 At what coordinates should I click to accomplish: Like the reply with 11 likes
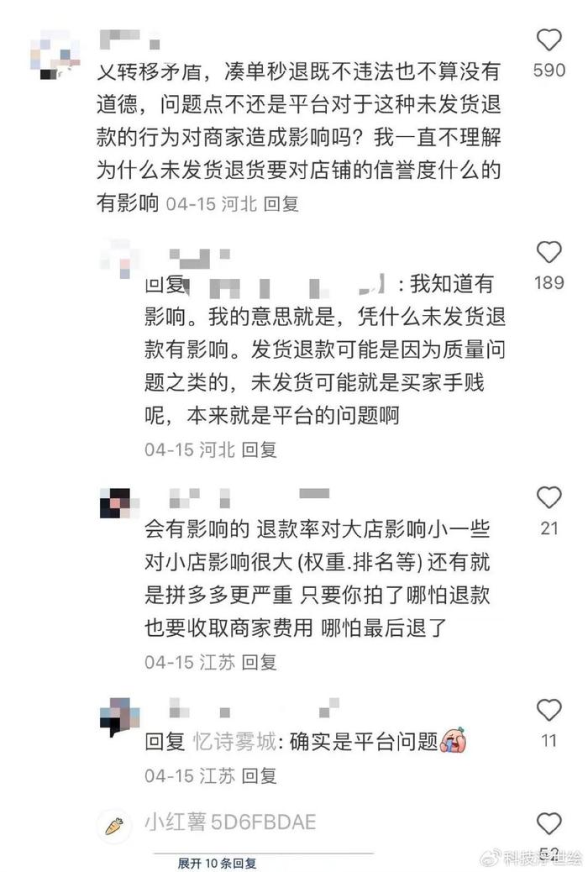pyautogui.click(x=549, y=711)
